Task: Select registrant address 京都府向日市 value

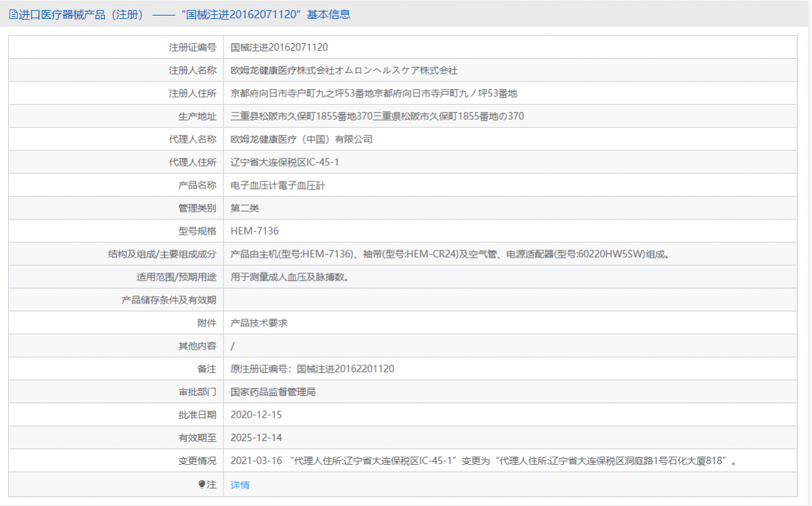Action: click(374, 93)
